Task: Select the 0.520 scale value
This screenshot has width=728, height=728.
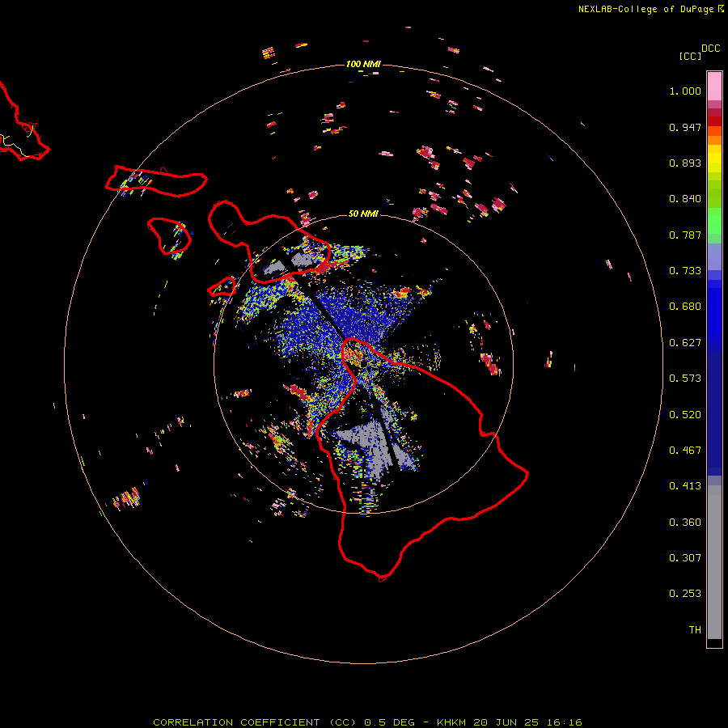Action: tap(685, 415)
